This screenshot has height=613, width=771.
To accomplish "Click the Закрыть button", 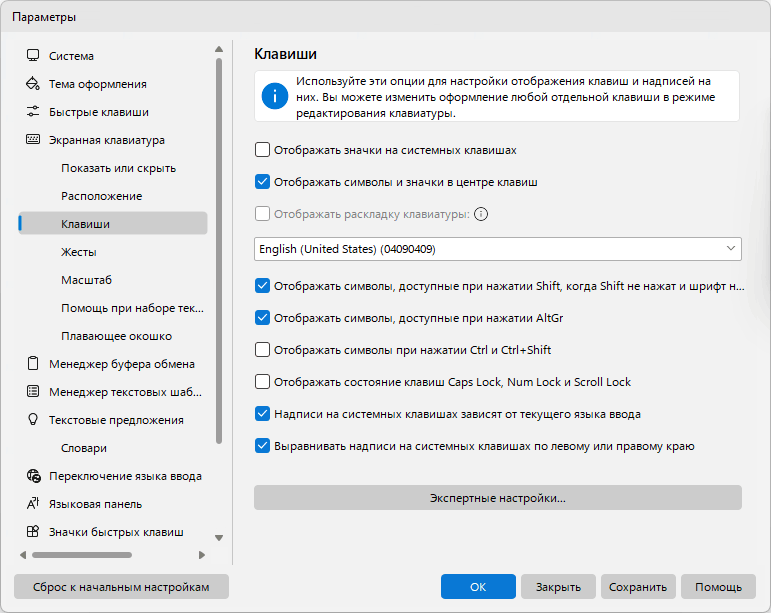I will click(x=558, y=587).
